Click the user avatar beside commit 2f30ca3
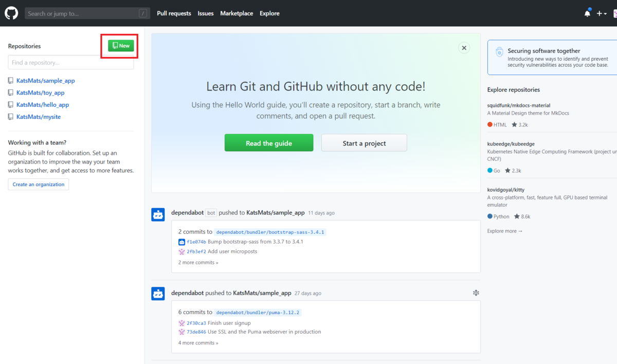Viewport: 617px width, 364px height. [x=182, y=323]
